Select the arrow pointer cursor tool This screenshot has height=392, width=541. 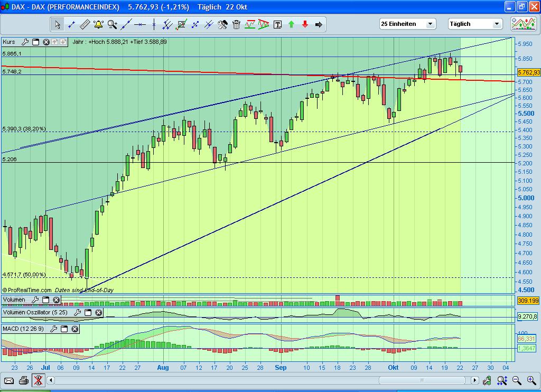click(57, 24)
